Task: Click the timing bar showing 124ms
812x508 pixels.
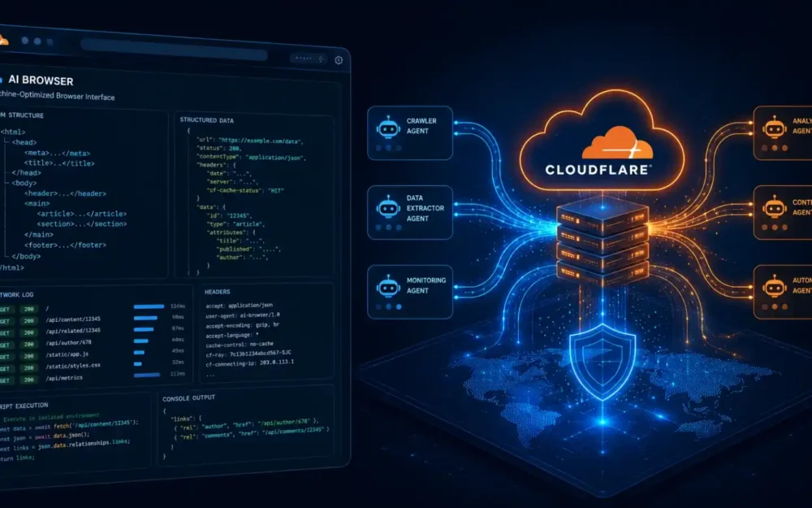Action: pos(149,306)
